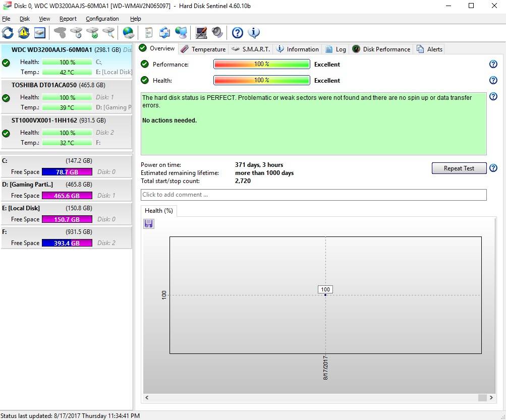Open the Report menu
The width and height of the screenshot is (506, 420).
click(x=68, y=19)
